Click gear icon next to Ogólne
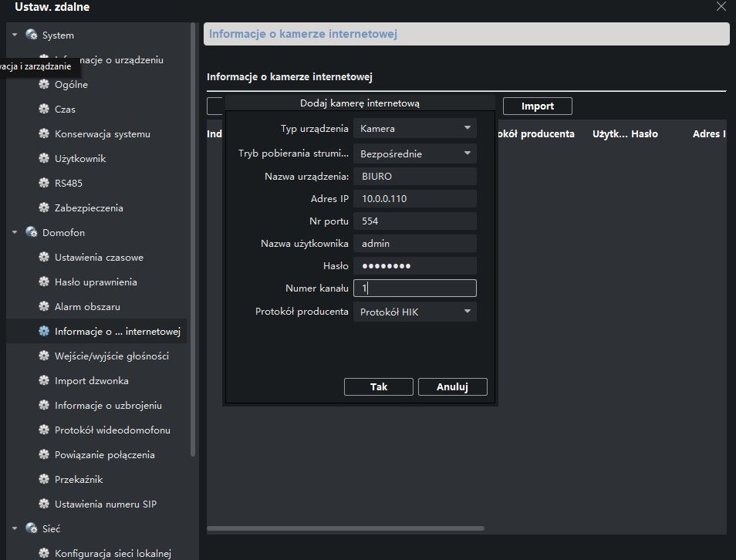The image size is (736, 560). click(44, 85)
